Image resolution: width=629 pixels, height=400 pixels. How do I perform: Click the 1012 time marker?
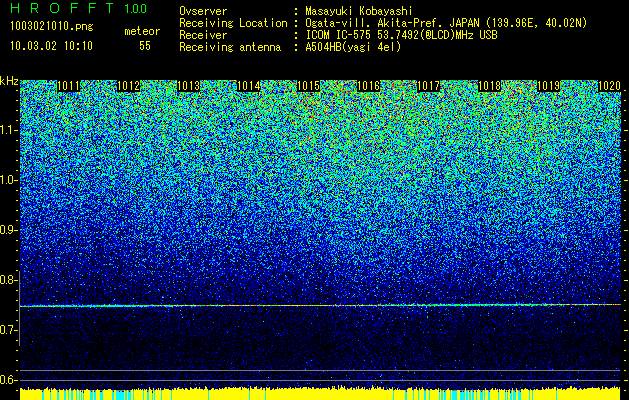pos(128,86)
